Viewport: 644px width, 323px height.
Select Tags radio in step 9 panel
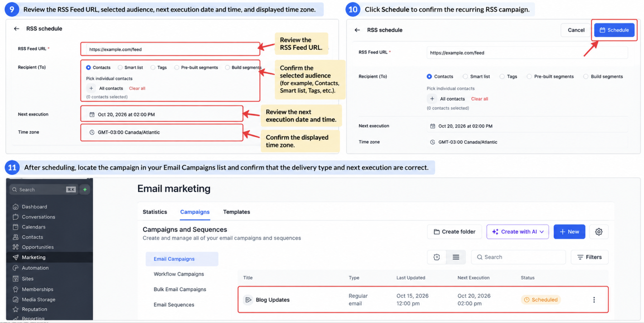tap(153, 67)
